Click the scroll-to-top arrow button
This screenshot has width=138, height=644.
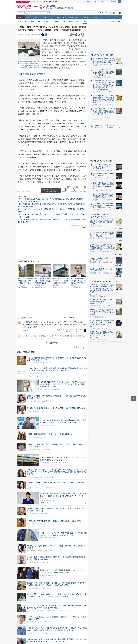[x=133, y=398]
